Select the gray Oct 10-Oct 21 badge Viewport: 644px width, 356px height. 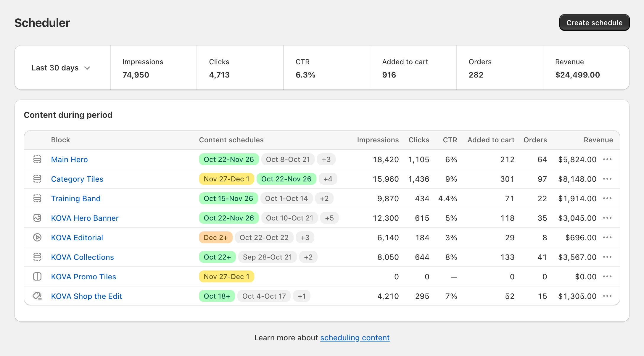point(289,218)
